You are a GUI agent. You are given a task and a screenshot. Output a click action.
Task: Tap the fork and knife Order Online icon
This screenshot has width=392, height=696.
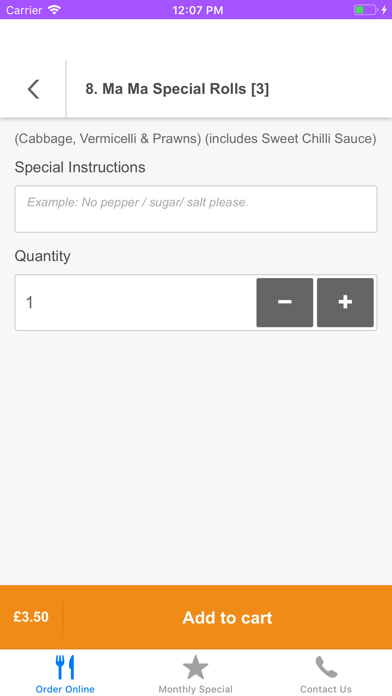coord(65,667)
